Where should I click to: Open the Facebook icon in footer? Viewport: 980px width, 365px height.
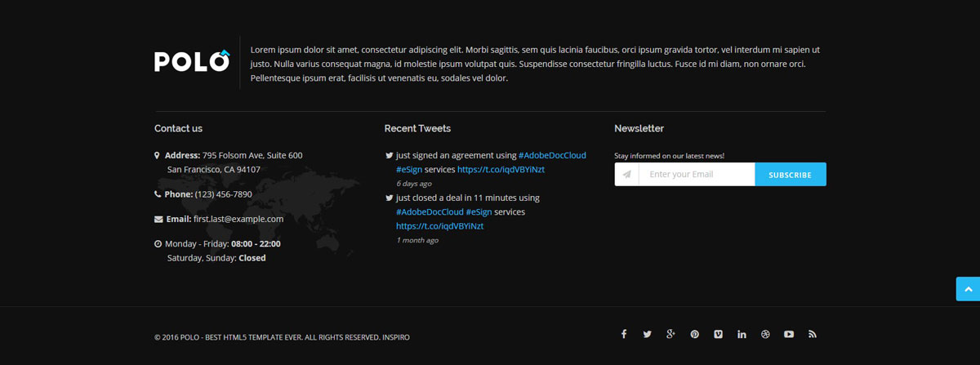[624, 334]
